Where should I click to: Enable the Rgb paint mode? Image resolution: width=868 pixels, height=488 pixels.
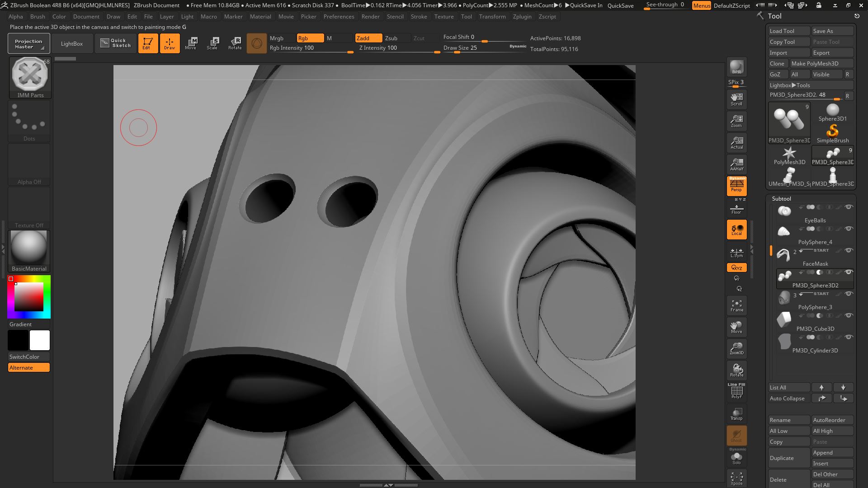pyautogui.click(x=310, y=38)
